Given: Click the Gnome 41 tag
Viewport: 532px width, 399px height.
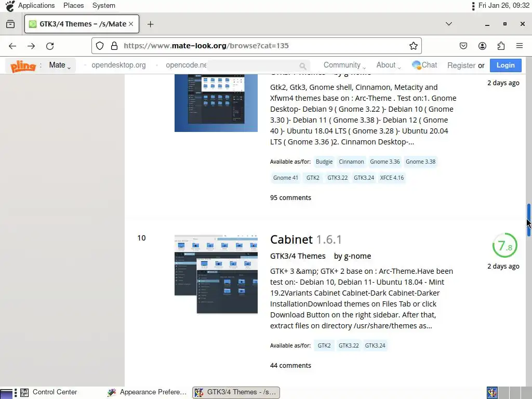Looking at the screenshot, I should click(285, 178).
